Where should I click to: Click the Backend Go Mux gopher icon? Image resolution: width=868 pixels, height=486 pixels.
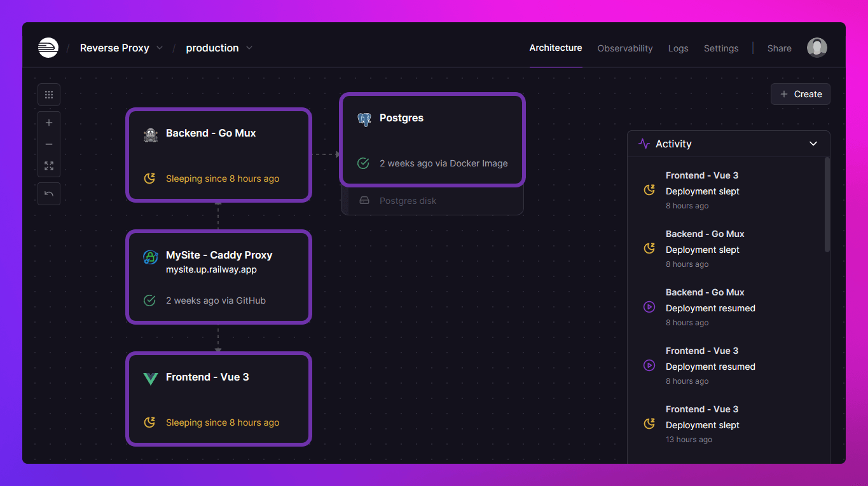tap(150, 134)
